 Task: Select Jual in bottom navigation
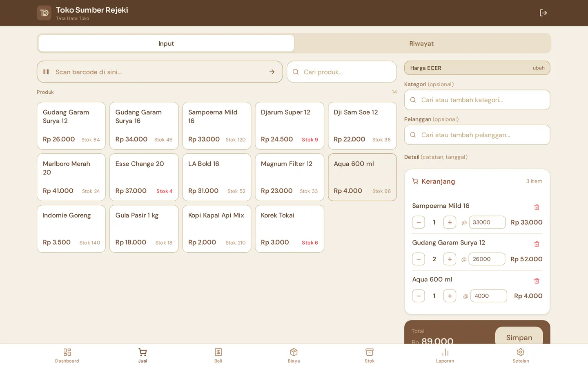coord(143,356)
